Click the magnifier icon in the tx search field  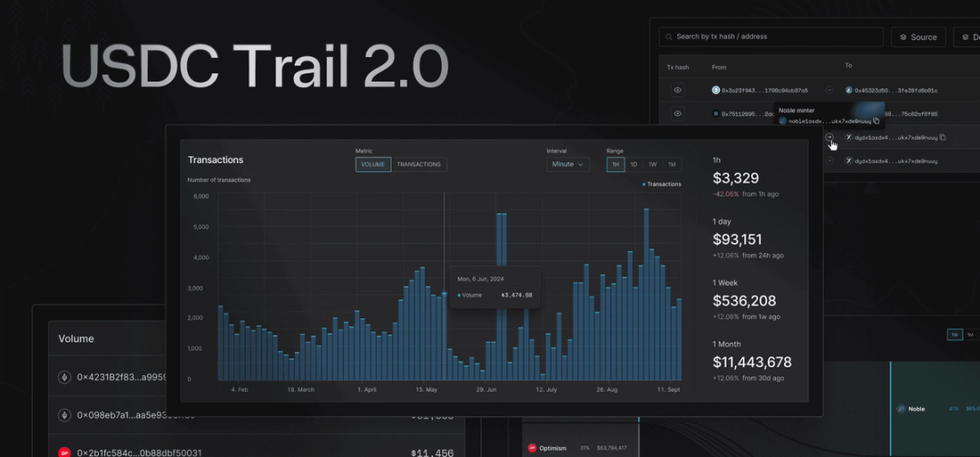tap(670, 37)
